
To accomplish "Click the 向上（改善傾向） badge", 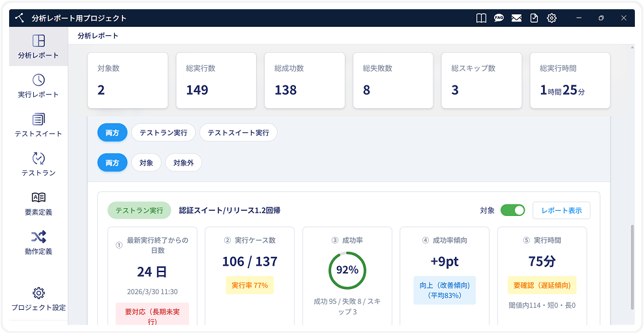I will [445, 290].
